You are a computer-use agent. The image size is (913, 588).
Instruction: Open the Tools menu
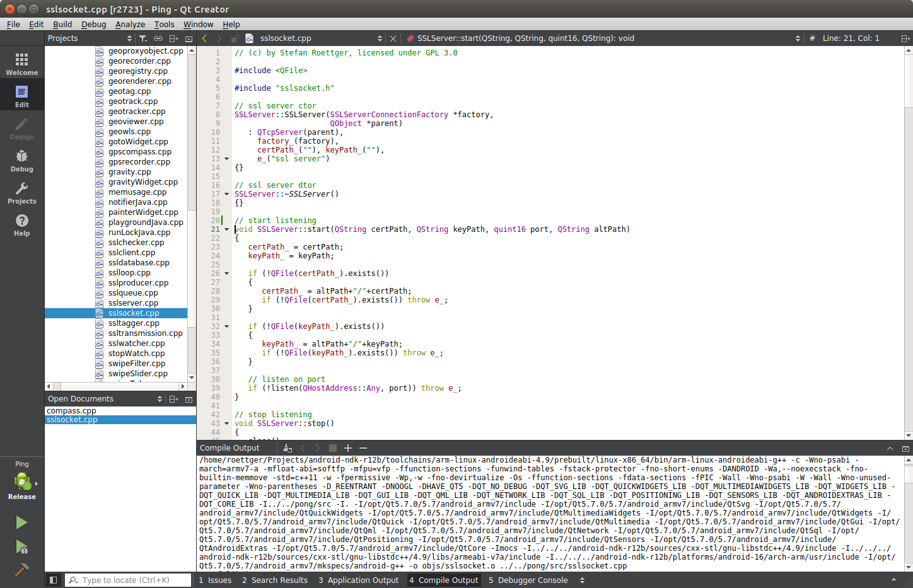click(x=164, y=25)
